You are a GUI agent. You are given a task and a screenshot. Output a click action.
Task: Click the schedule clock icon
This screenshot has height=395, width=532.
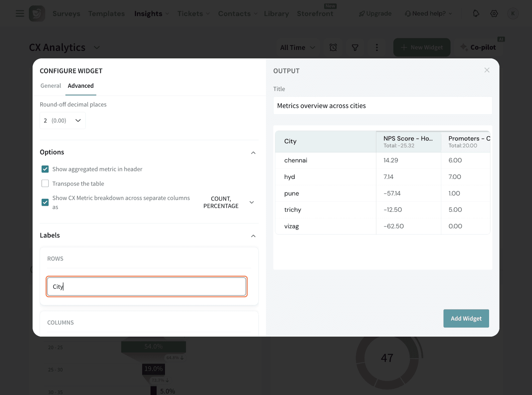pos(333,48)
